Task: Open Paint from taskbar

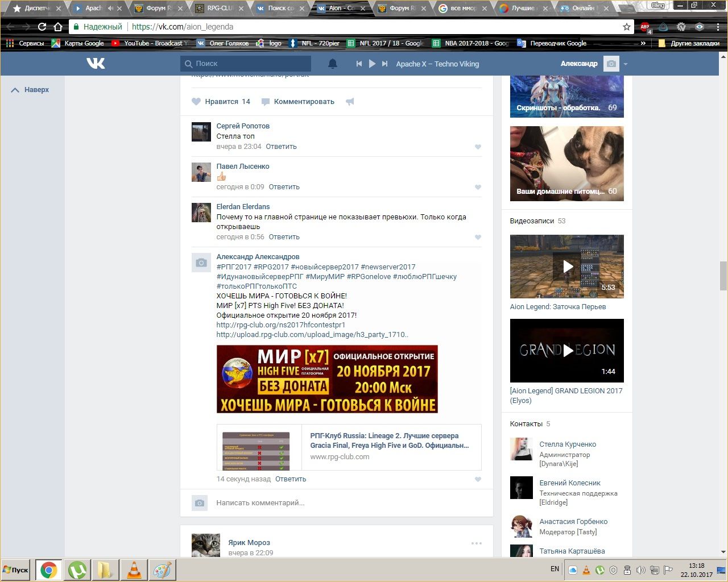Action: coord(163,569)
